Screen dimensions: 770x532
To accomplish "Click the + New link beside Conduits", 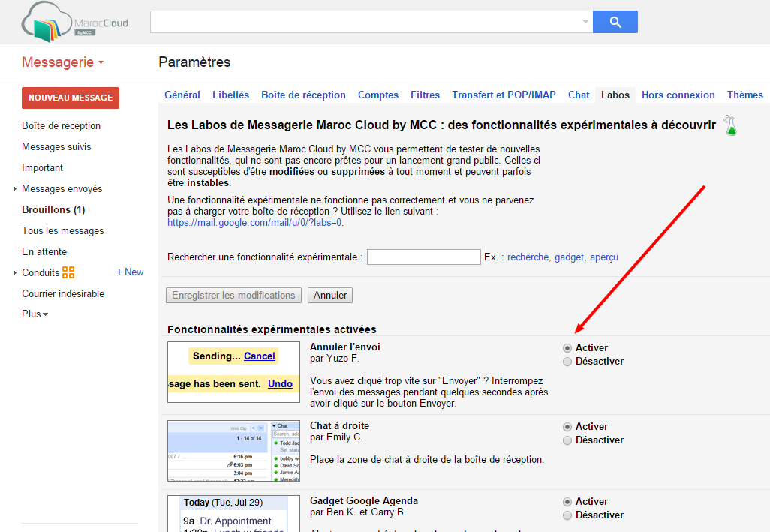I will click(130, 272).
